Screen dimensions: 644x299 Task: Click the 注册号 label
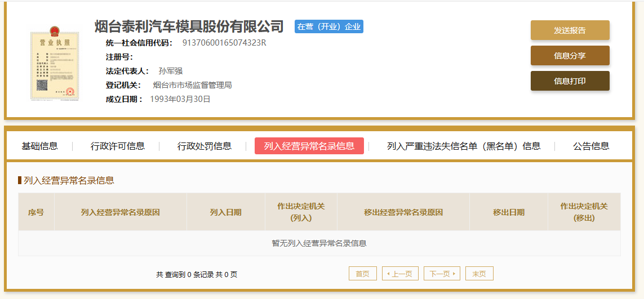119,57
